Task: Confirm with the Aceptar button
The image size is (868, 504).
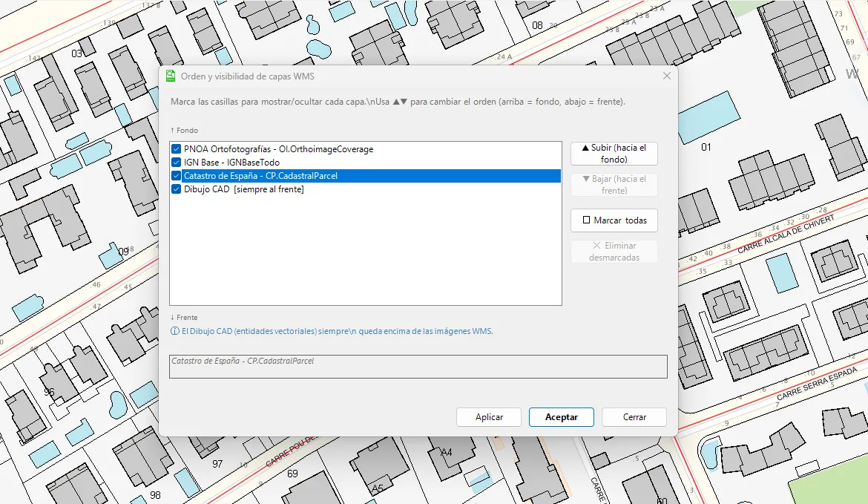Action: [x=562, y=417]
